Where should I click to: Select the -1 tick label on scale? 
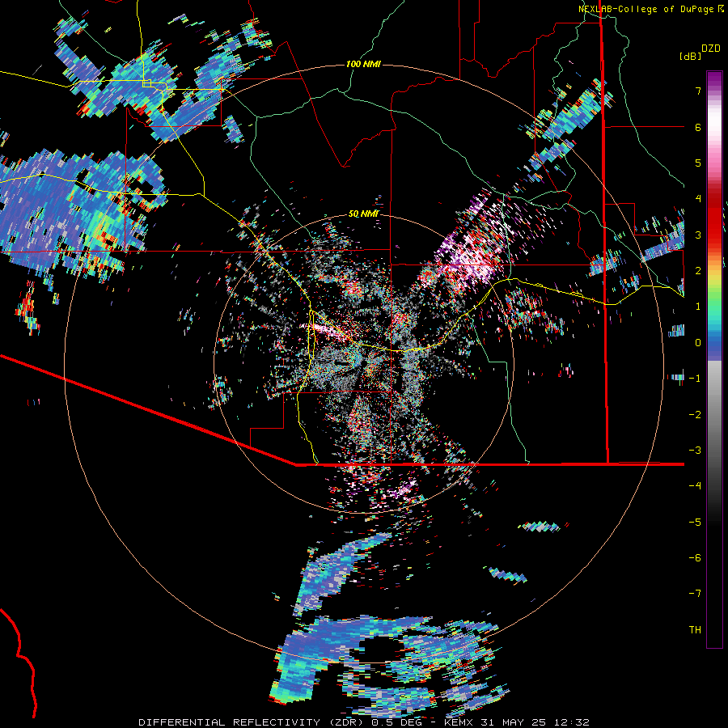tap(695, 379)
